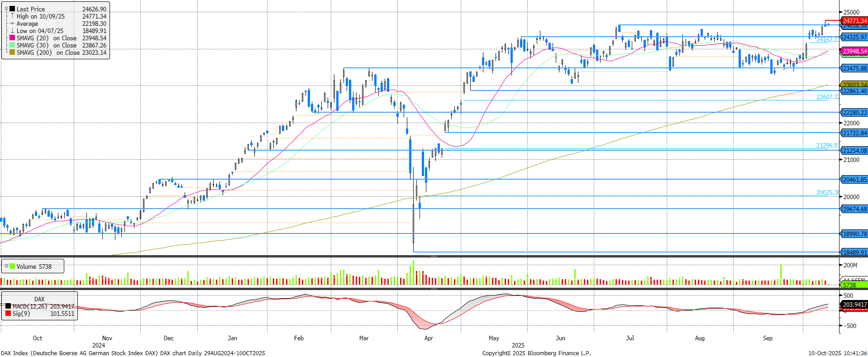Click the pink SMAVG (20) swatch

12,38
